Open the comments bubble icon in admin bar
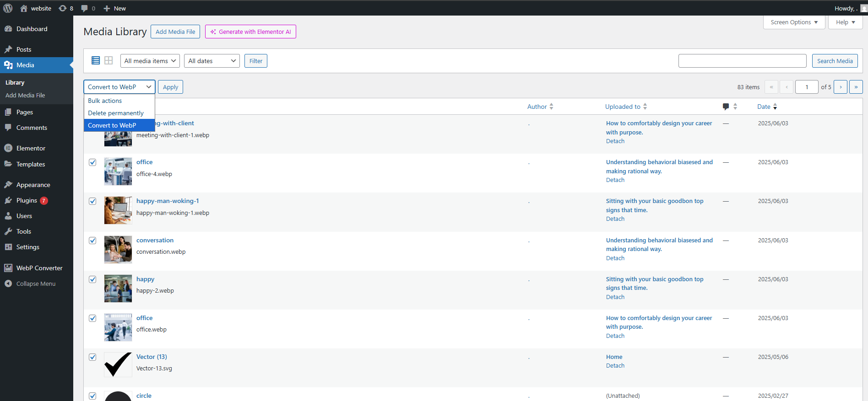Screen dimensions: 868x401 (84, 8)
